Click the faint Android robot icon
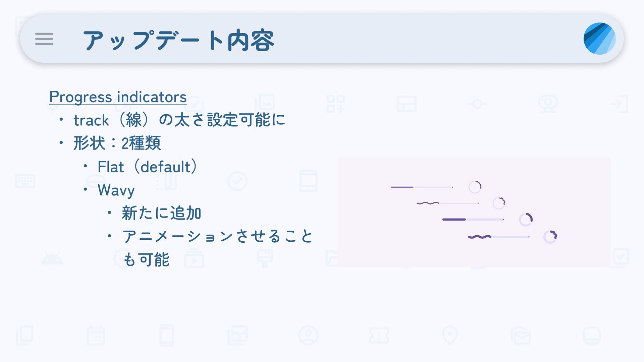The width and height of the screenshot is (644, 362). point(52,258)
